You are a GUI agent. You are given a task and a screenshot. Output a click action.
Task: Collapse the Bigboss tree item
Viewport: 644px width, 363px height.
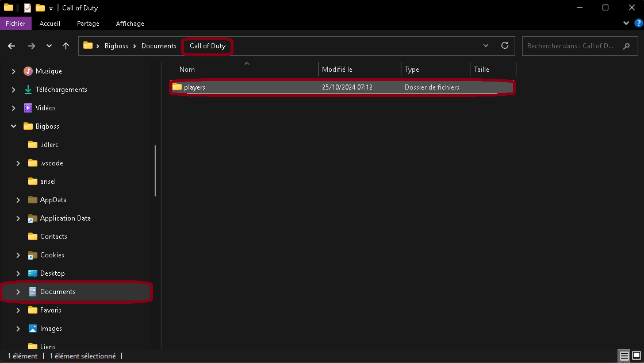(x=13, y=126)
